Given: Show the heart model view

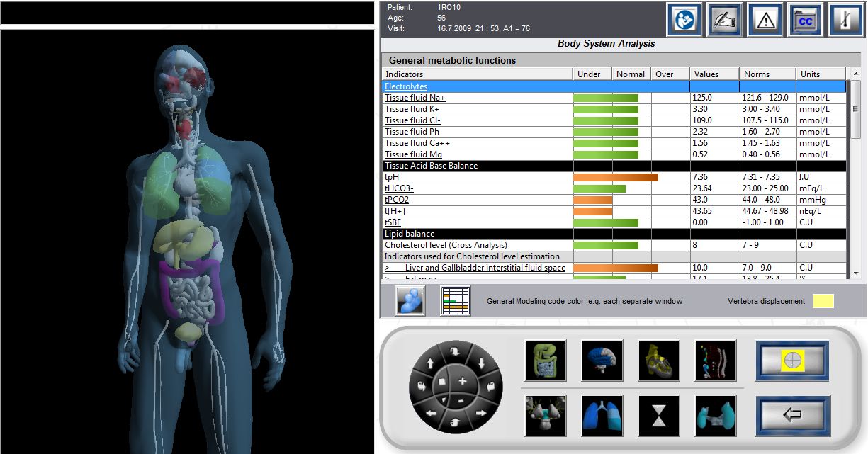Looking at the screenshot, I should (659, 361).
